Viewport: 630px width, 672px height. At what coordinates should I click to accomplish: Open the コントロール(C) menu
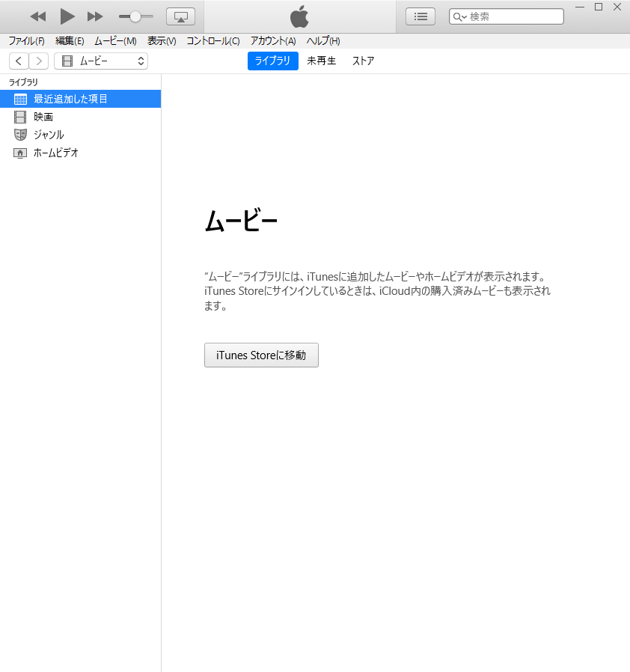coord(213,41)
